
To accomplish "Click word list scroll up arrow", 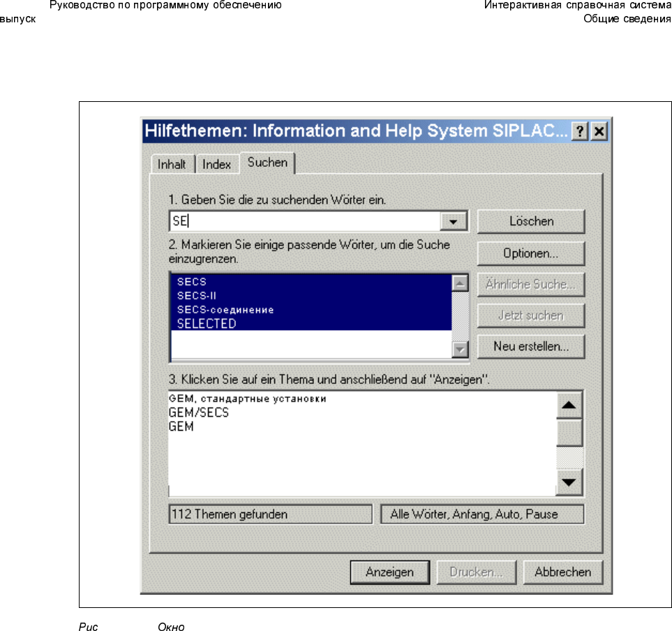I will [460, 283].
